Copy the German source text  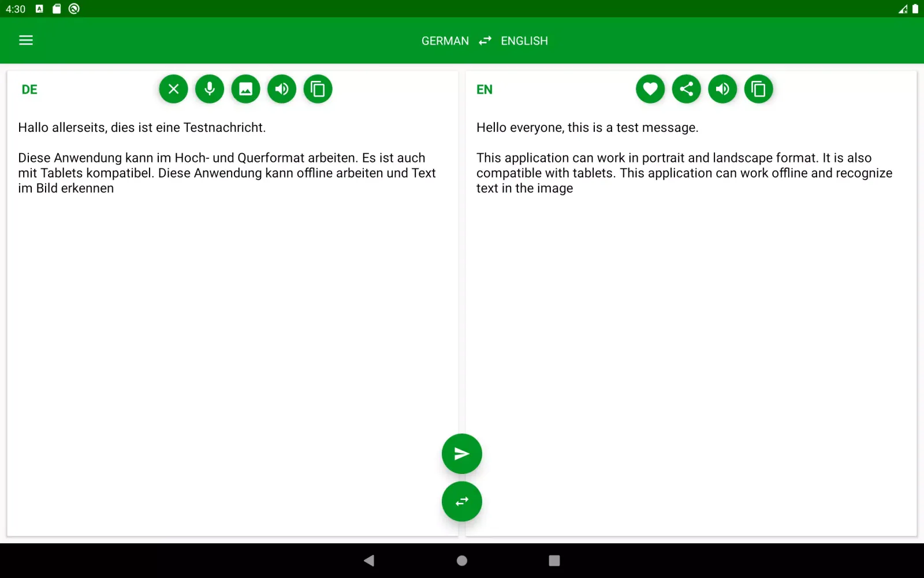tap(318, 89)
